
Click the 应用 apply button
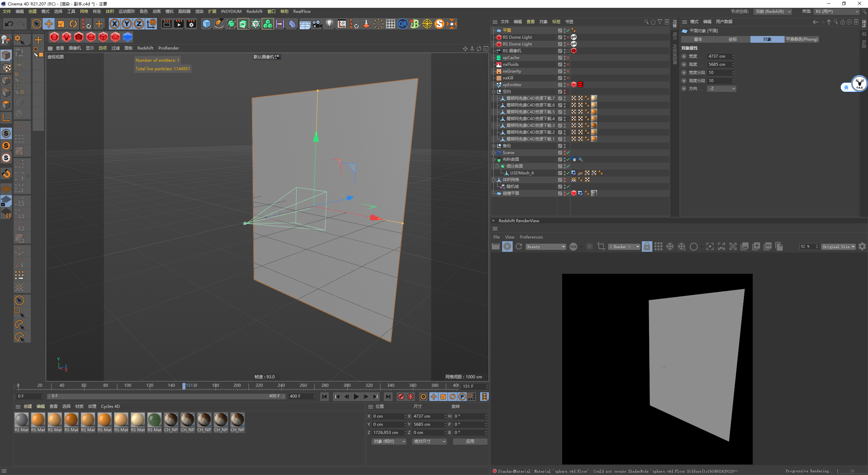[470, 441]
